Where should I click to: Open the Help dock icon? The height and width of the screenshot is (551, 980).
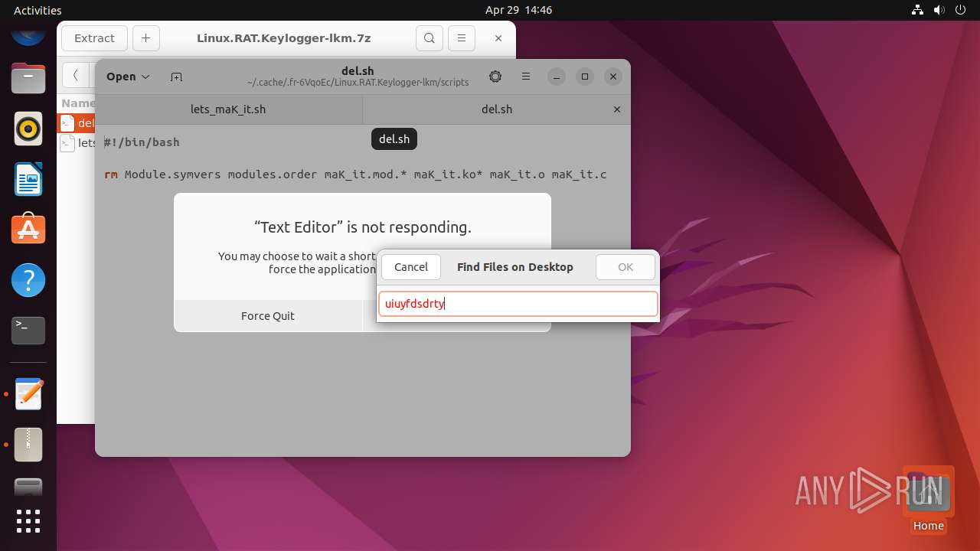tap(28, 280)
